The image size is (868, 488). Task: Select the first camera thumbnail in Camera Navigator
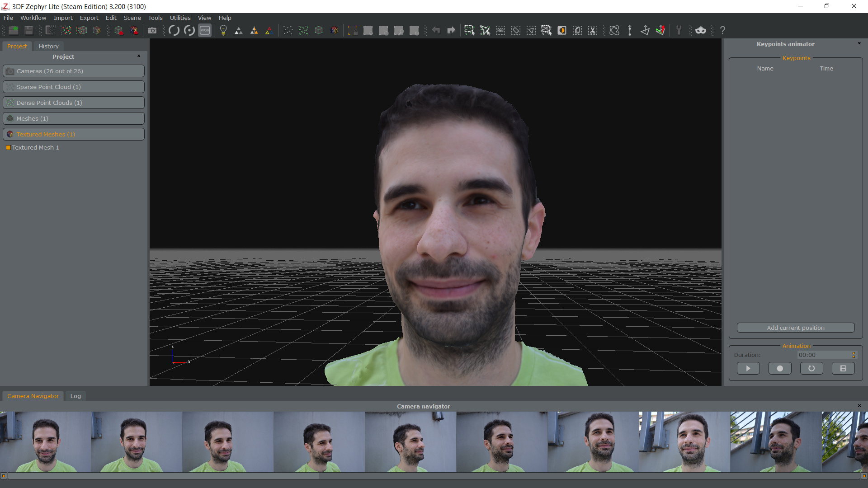[x=45, y=442]
